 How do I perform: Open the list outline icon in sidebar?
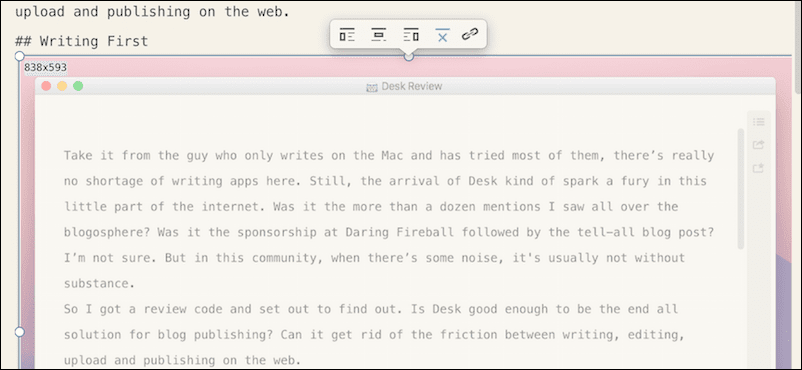click(759, 122)
